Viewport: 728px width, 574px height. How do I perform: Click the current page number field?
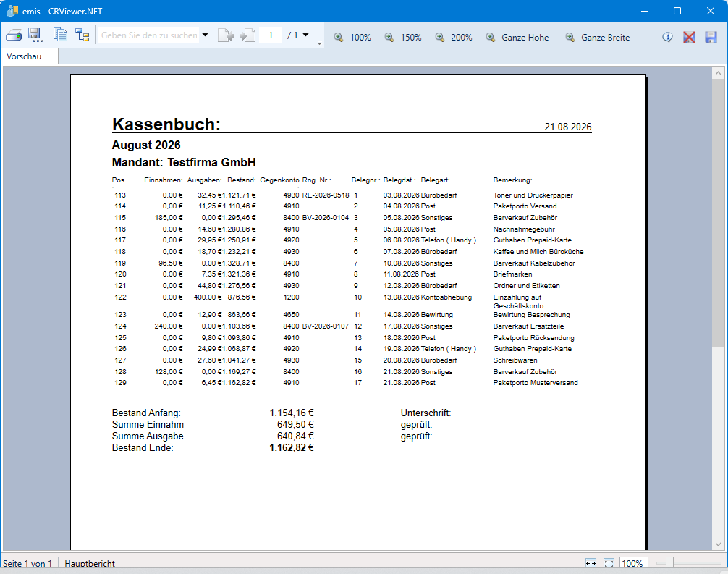tap(270, 35)
